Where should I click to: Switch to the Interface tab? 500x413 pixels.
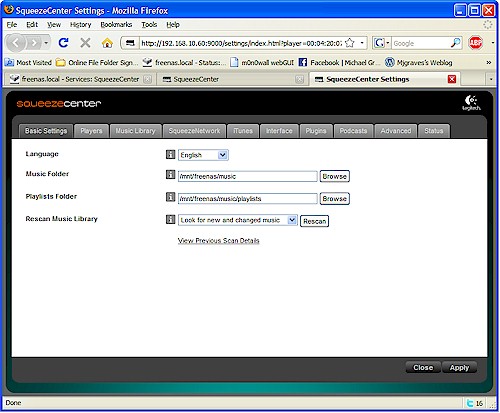tap(279, 131)
